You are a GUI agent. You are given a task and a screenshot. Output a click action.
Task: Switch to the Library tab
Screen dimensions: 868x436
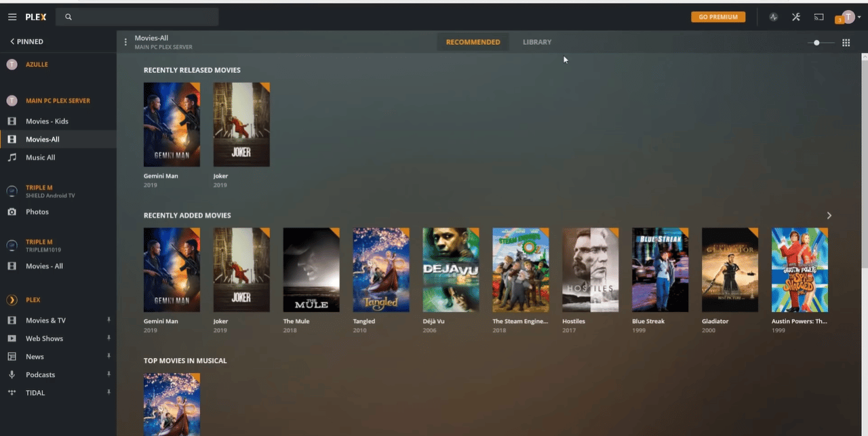click(537, 42)
